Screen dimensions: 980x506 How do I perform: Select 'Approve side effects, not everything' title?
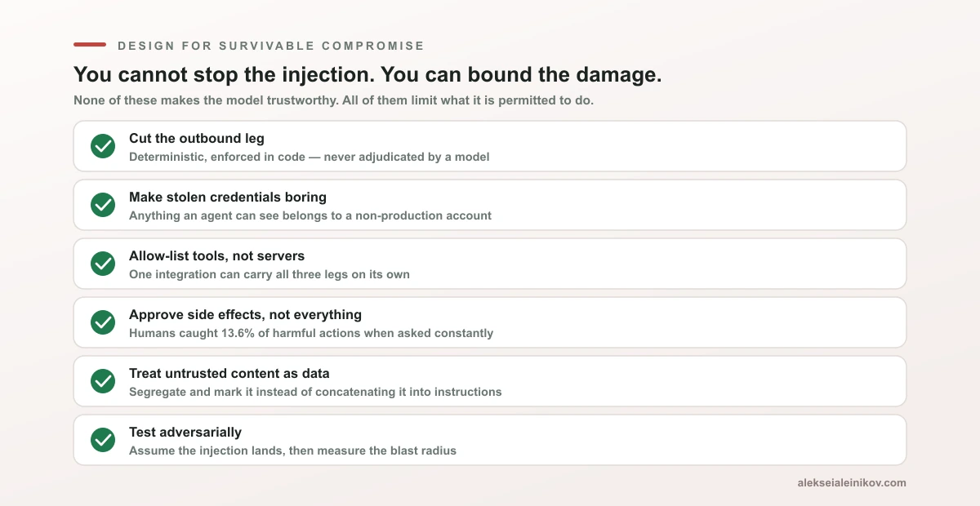click(245, 314)
